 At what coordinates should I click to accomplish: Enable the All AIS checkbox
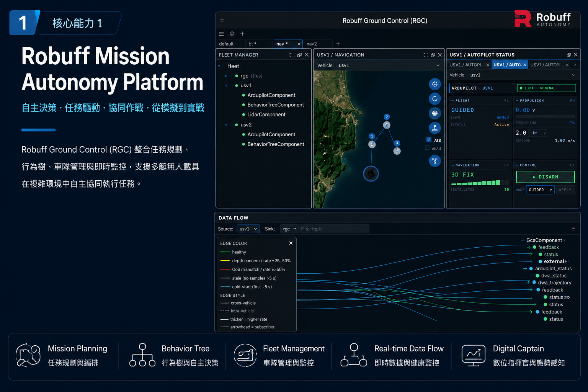427,148
